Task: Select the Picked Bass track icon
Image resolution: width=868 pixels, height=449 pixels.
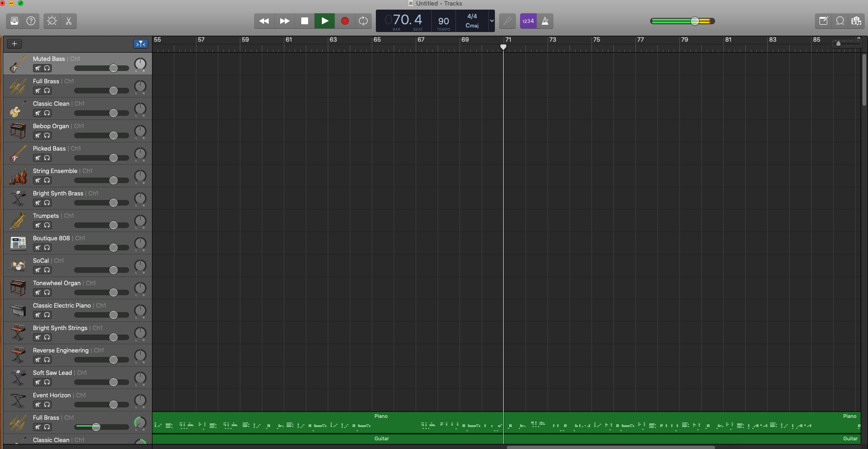Action: click(18, 154)
